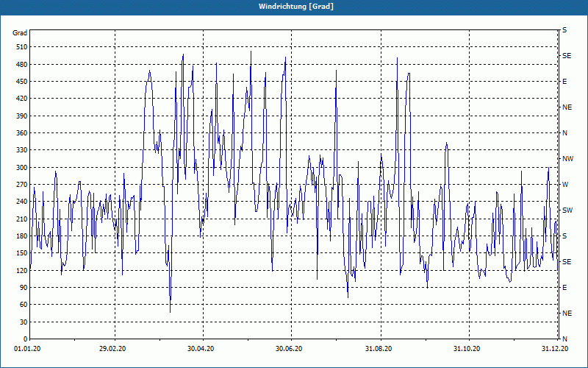Select the 31.12.20 date label
This screenshot has height=368, width=588.
(x=555, y=349)
